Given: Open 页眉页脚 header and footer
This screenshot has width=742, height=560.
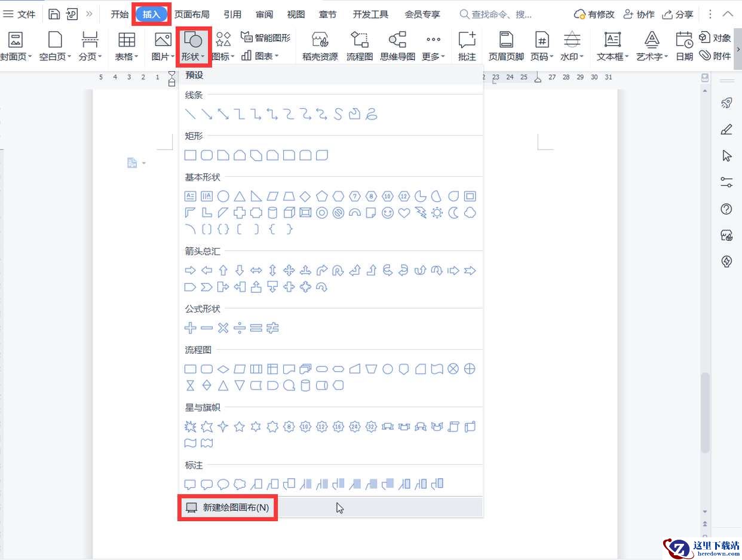Looking at the screenshot, I should (x=506, y=47).
